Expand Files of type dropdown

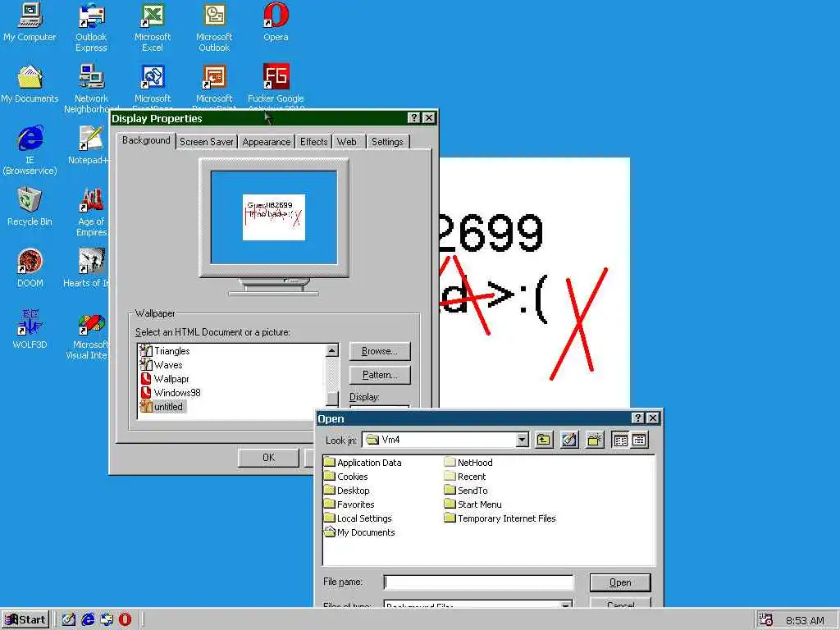pos(565,605)
